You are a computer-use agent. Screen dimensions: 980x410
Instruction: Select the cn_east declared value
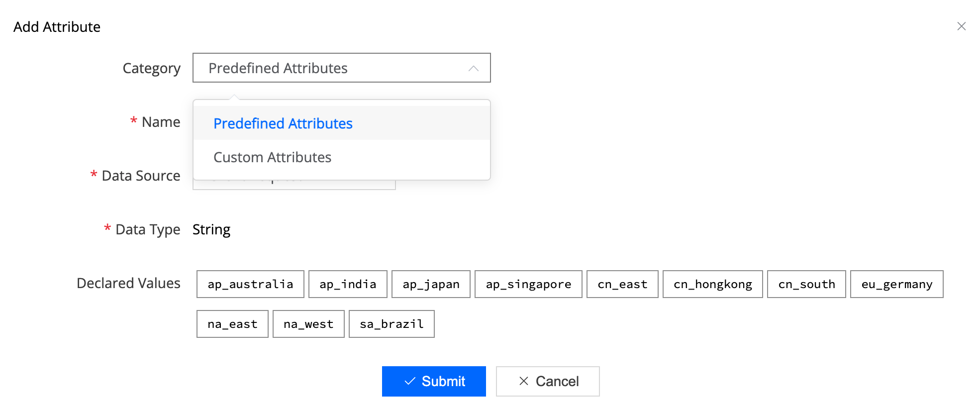622,284
